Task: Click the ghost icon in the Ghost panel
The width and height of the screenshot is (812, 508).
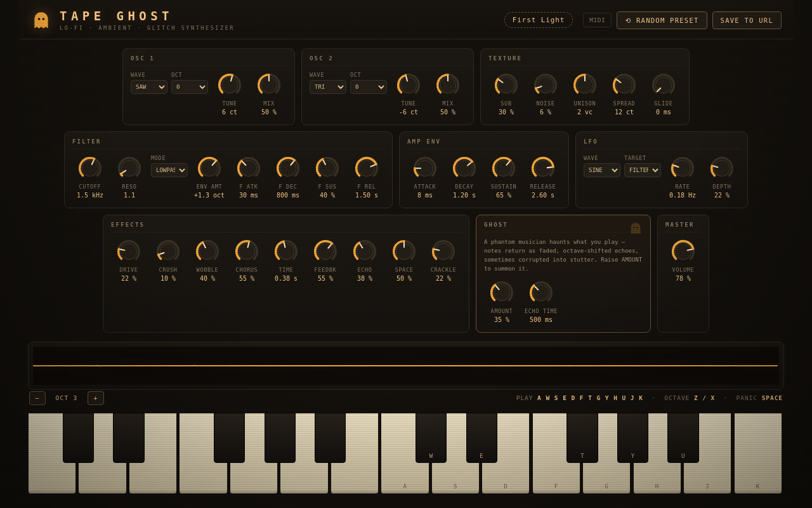Action: [x=636, y=229]
